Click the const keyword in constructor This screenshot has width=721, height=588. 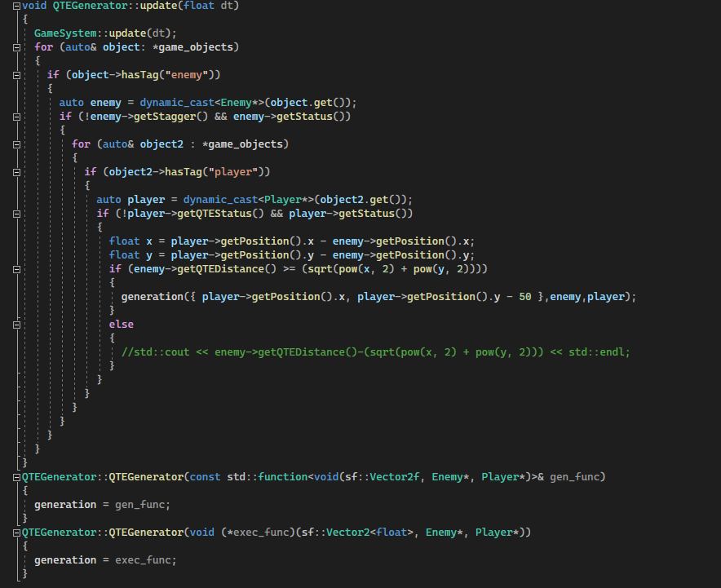tap(205, 477)
